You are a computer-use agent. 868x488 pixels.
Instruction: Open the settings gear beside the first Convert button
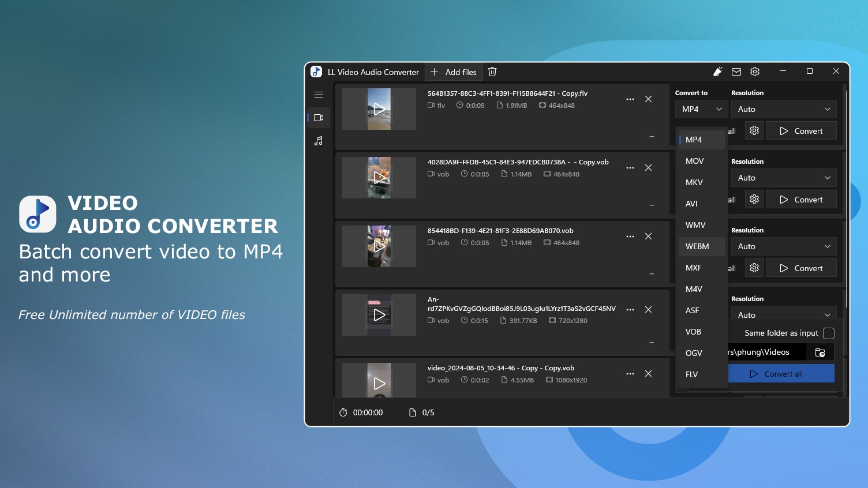point(754,131)
